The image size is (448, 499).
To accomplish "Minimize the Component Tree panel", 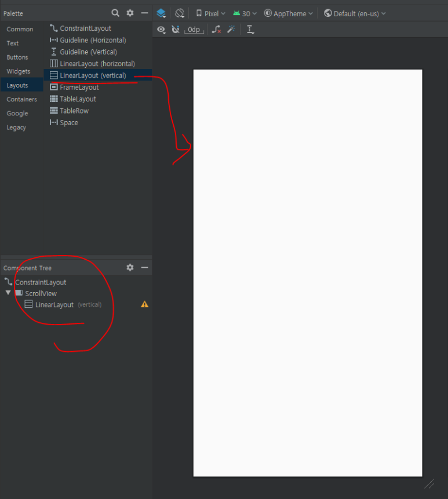I will [x=144, y=268].
